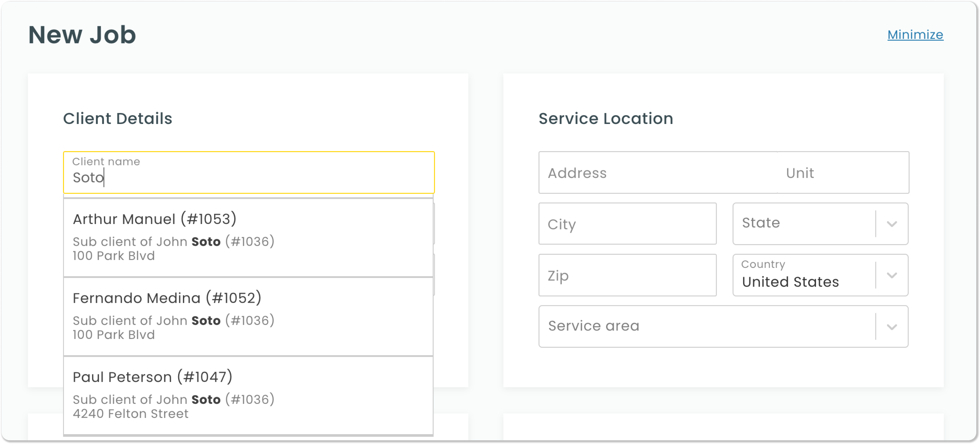
Task: Click the Minimize link
Action: (x=915, y=35)
